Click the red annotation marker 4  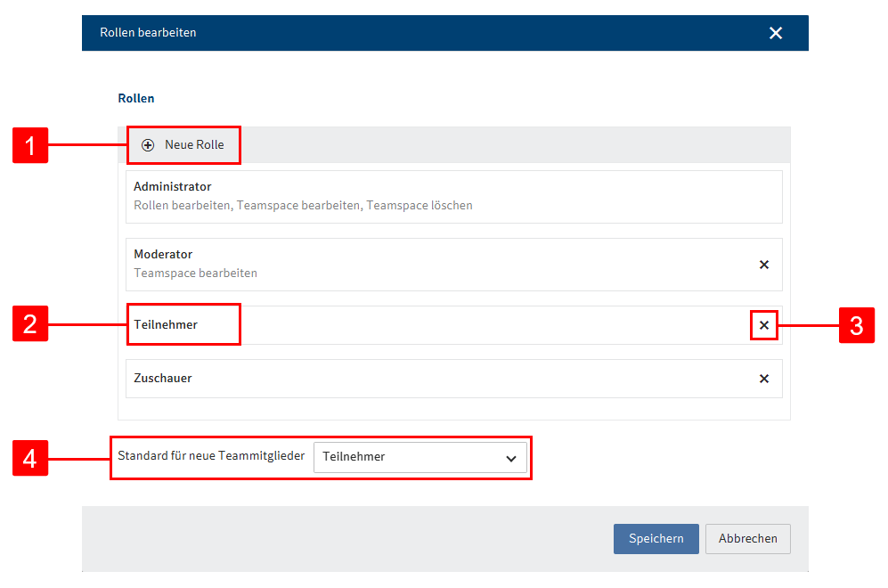pyautogui.click(x=29, y=458)
